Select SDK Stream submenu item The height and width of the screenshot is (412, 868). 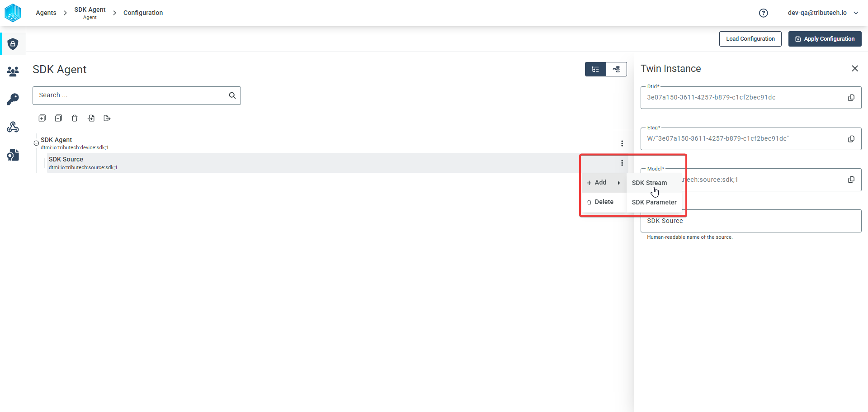654,183
